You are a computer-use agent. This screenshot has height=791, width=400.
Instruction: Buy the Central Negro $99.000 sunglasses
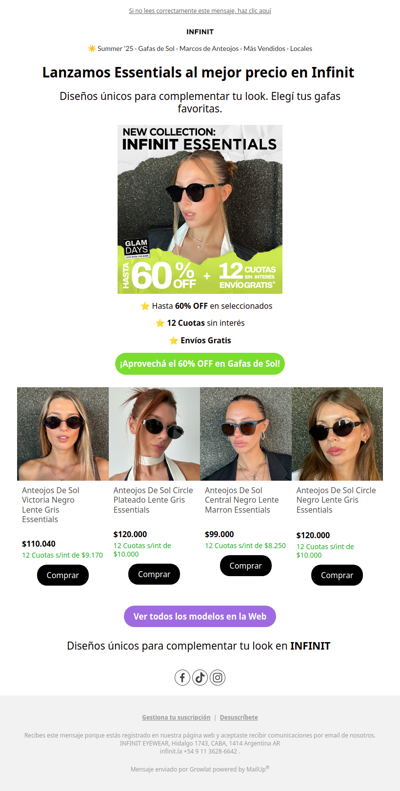(246, 566)
